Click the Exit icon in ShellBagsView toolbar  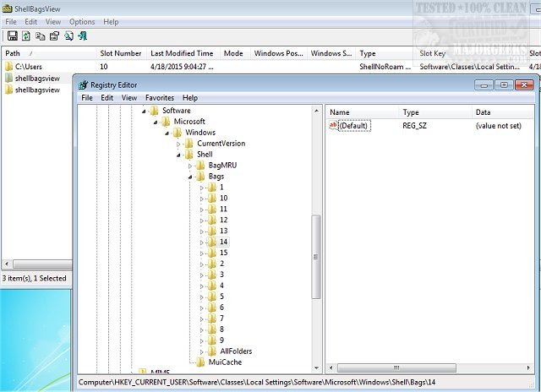pos(83,35)
